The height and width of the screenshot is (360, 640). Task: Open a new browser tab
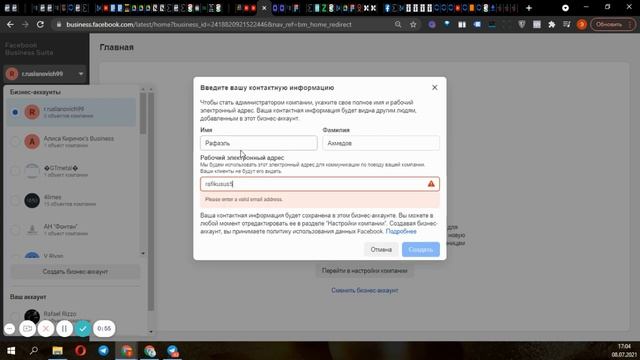[x=529, y=8]
